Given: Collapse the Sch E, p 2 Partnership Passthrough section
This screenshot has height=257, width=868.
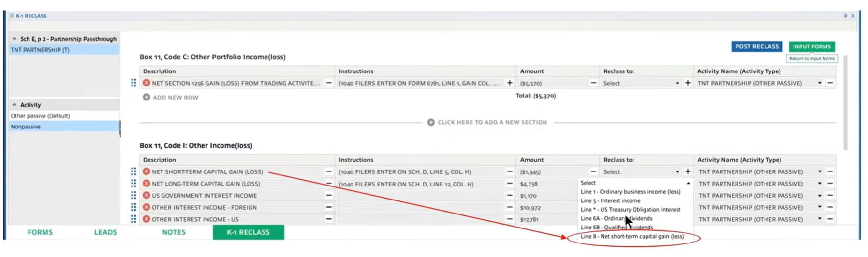Looking at the screenshot, I should point(14,39).
